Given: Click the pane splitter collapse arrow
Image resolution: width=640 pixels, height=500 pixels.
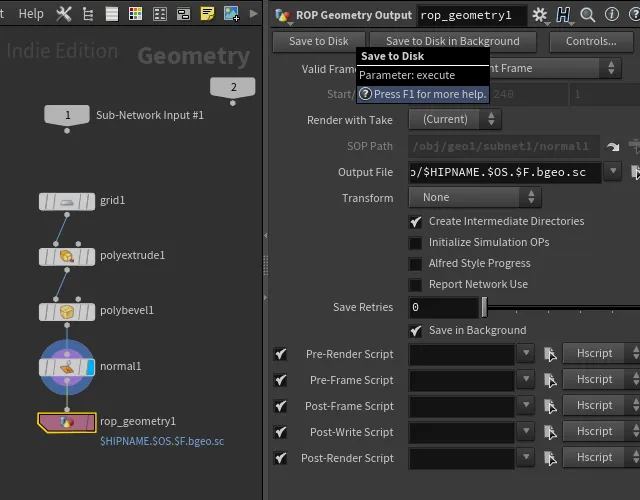Looking at the screenshot, I should [x=265, y=236].
